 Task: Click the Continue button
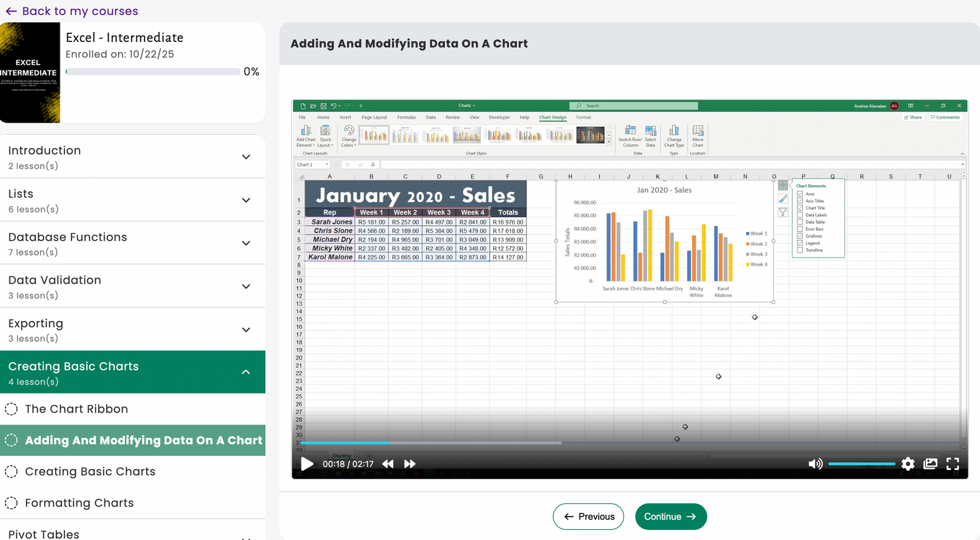670,516
